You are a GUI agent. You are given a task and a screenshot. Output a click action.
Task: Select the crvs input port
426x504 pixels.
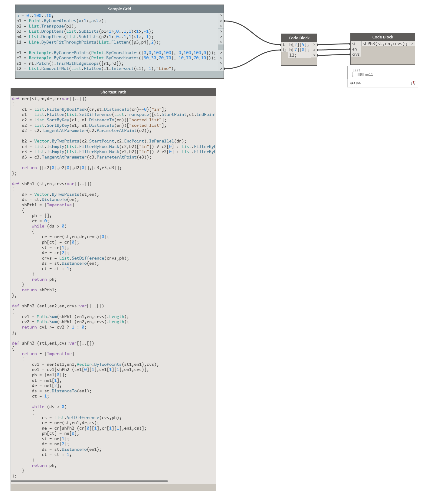tap(356, 54)
